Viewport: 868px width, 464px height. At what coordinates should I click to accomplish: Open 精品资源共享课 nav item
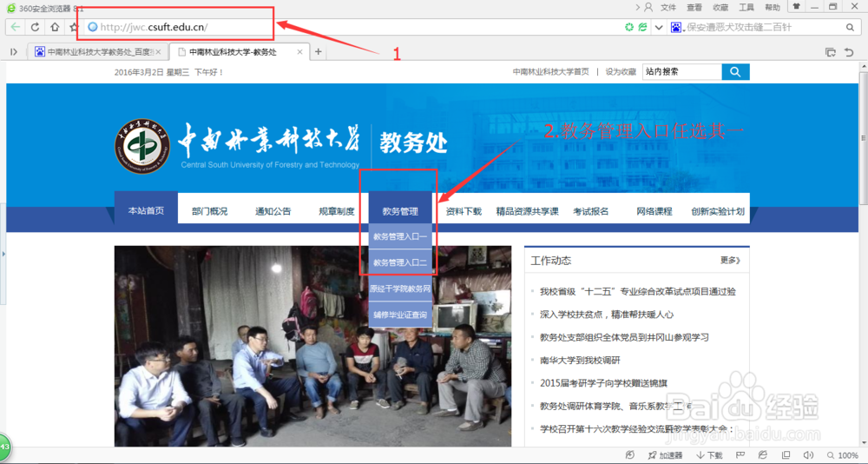coord(527,211)
